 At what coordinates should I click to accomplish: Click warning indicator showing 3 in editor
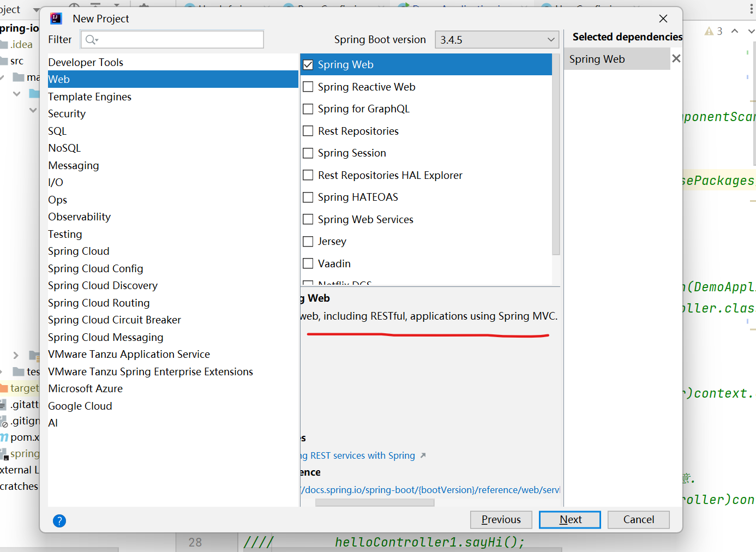pyautogui.click(x=713, y=31)
